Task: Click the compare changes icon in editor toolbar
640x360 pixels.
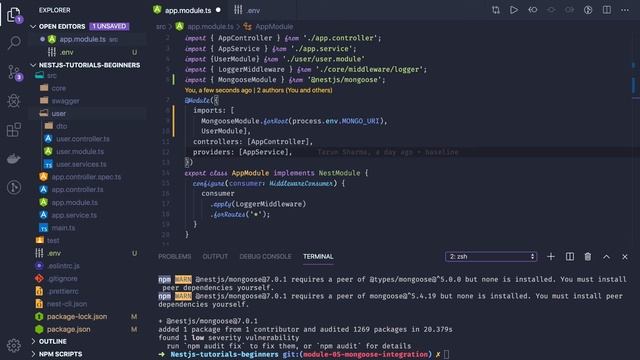Action: [496, 10]
